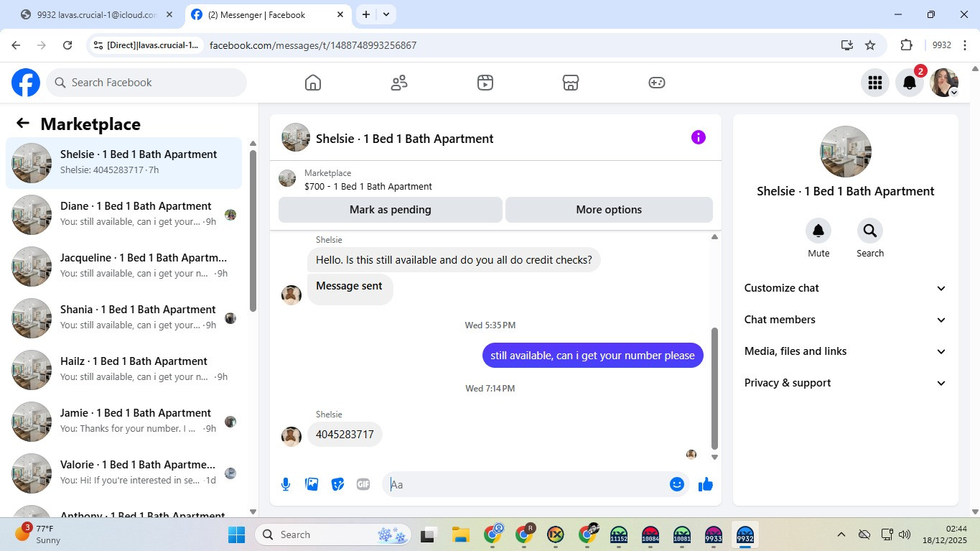This screenshot has height=551, width=980.
Task: Click the Windows taskbar Search box
Action: coord(334,535)
